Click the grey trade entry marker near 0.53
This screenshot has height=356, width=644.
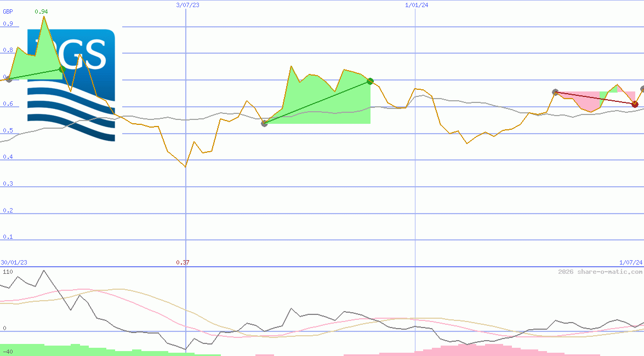point(264,123)
